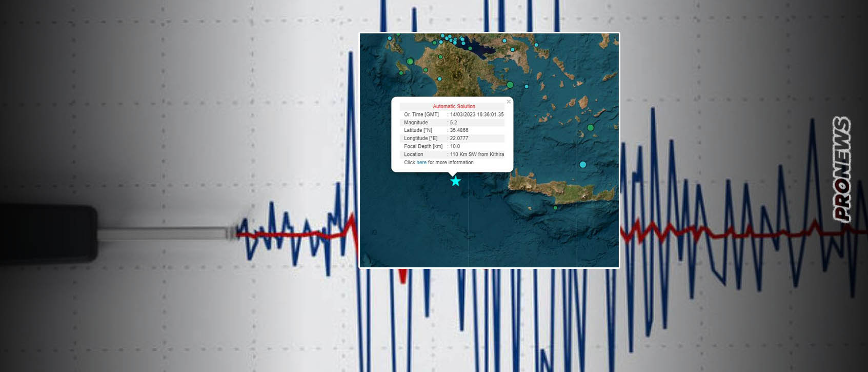Click the large green marker at southeast Peloponnese
868x372 pixels.
[510, 85]
